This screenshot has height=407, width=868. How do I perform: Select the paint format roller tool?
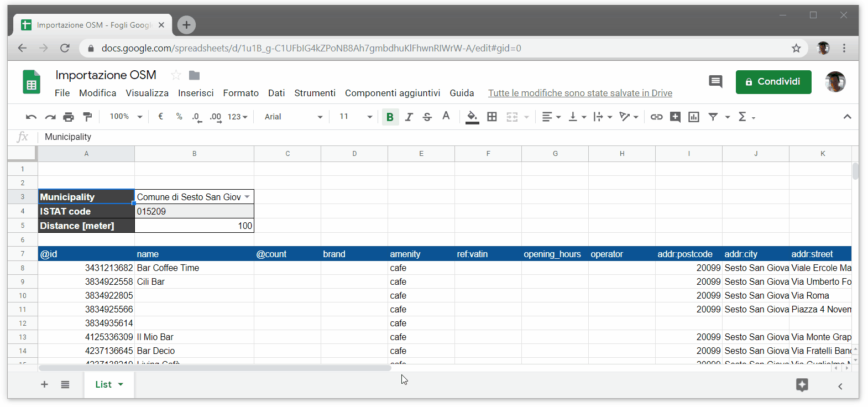87,117
